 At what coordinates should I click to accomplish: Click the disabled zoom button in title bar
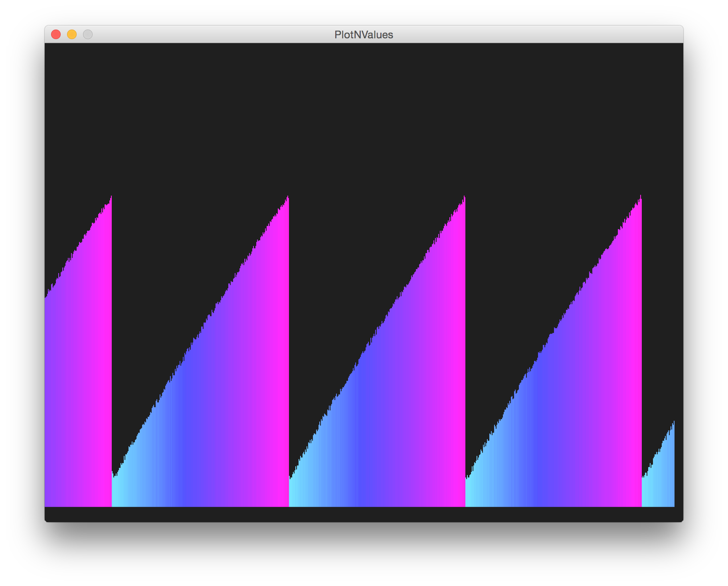pyautogui.click(x=88, y=35)
